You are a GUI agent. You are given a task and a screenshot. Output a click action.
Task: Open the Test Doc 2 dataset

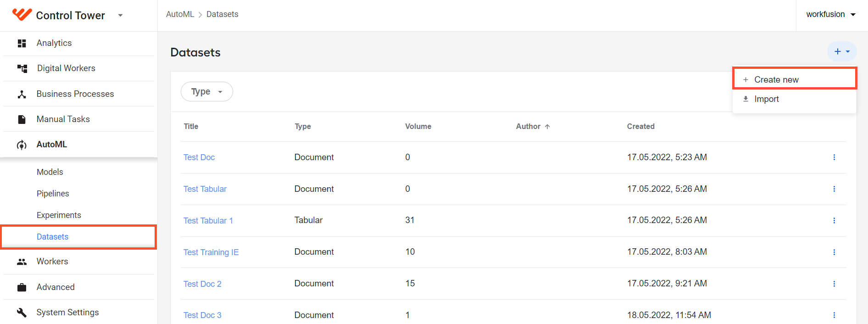[202, 284]
